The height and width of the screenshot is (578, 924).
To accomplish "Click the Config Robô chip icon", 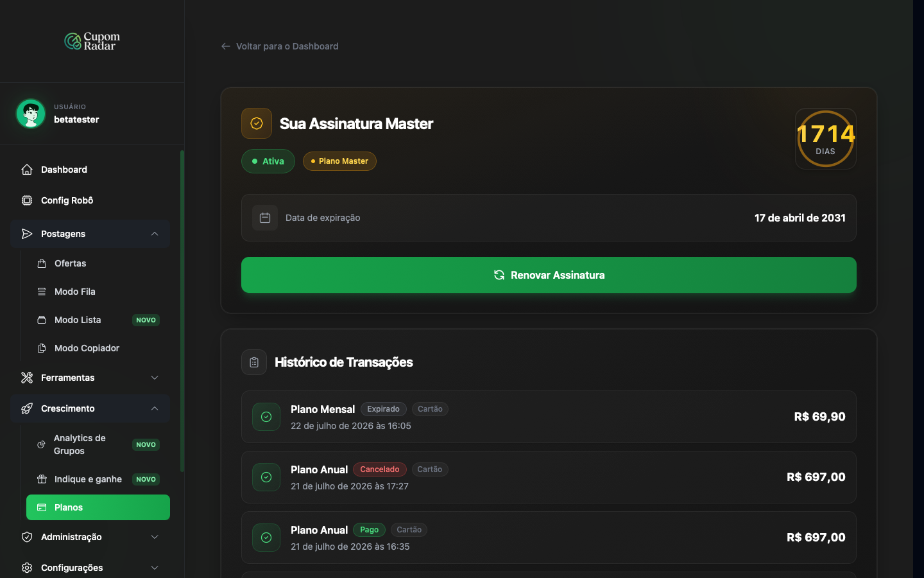I will pos(27,200).
